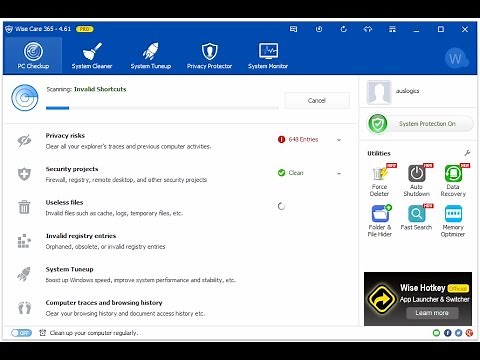Select the Privacy risks heading

pyautogui.click(x=65, y=136)
